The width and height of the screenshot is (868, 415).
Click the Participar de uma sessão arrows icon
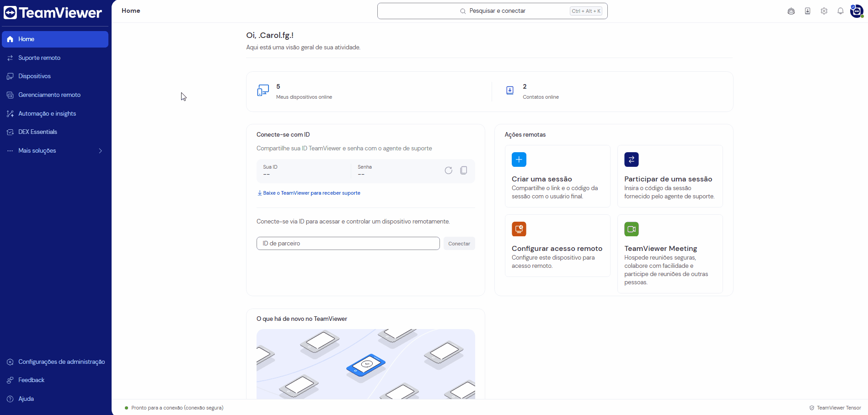click(x=632, y=160)
